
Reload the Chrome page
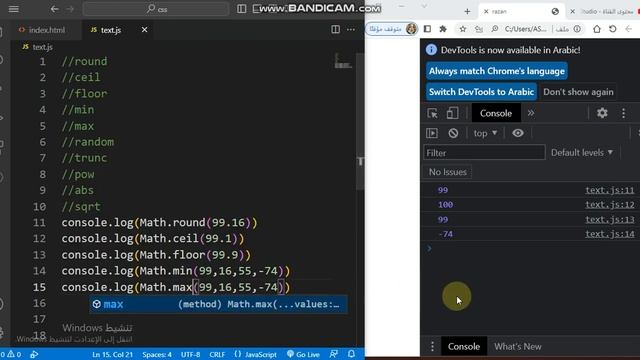click(613, 29)
